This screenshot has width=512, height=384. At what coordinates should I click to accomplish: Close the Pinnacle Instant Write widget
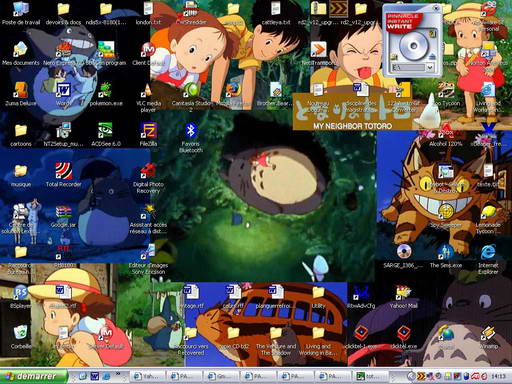click(436, 8)
